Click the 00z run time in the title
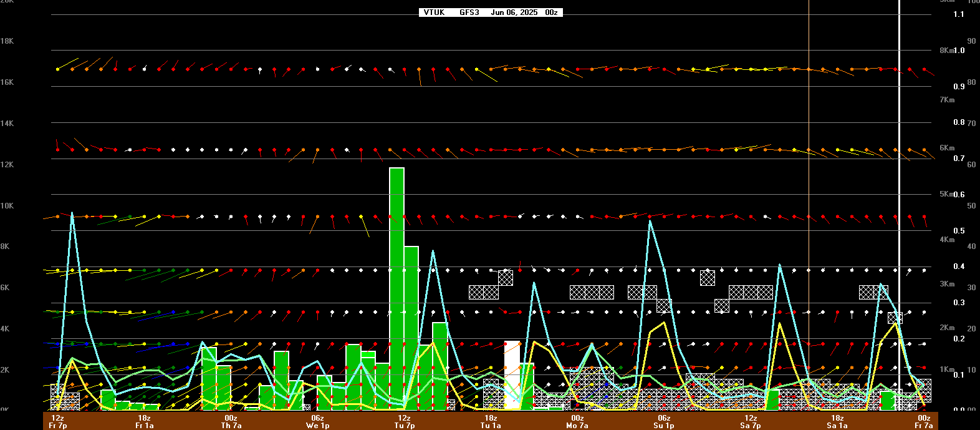The width and height of the screenshot is (980, 430). [x=551, y=12]
